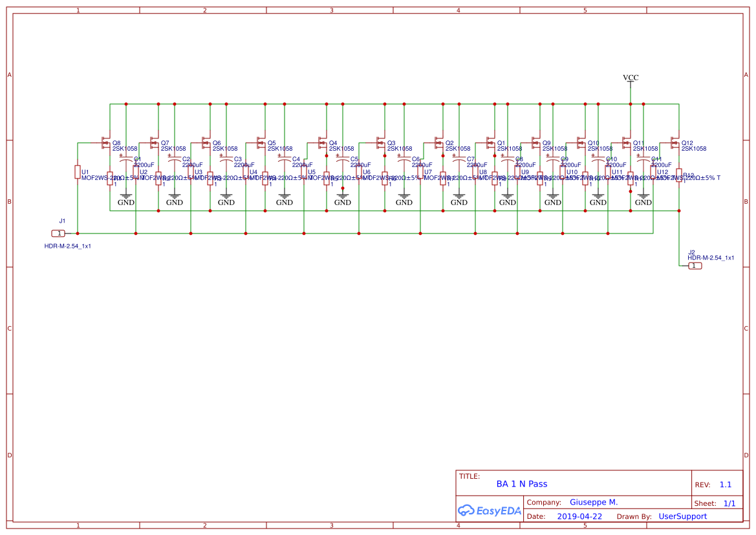Click the EasyEDA cloud logo
The width and height of the screenshot is (756, 535).
[x=489, y=510]
